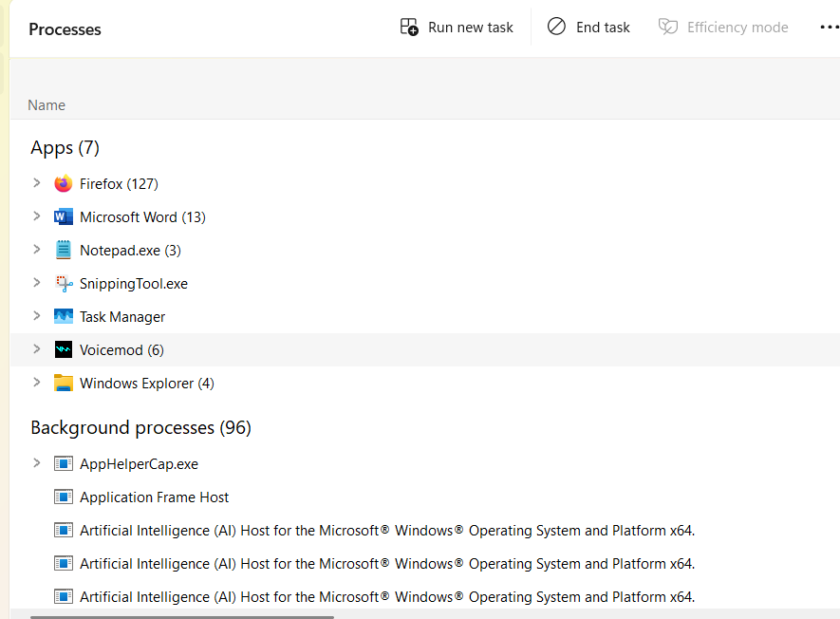
Task: Expand the Windows Explorer (4) group
Action: point(36,382)
